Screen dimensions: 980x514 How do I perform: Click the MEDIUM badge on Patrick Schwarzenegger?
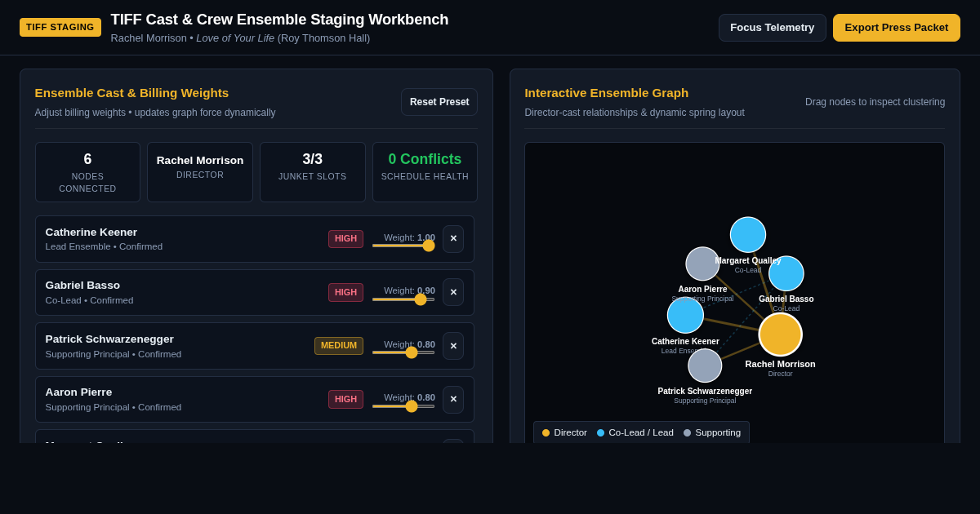click(339, 346)
